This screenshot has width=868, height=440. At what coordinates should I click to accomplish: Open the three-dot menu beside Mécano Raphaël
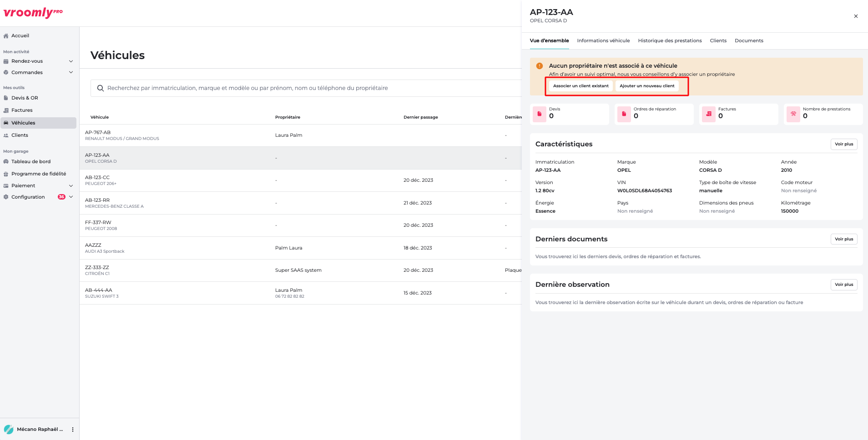73,430
